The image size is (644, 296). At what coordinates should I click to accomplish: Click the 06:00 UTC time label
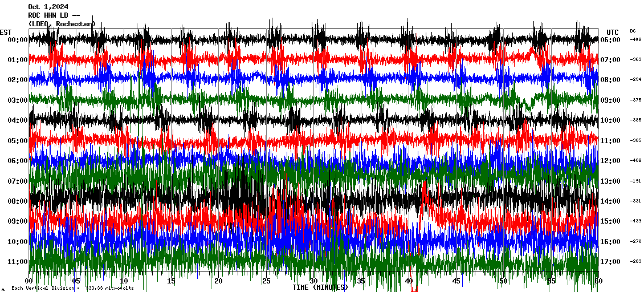pyautogui.click(x=613, y=40)
